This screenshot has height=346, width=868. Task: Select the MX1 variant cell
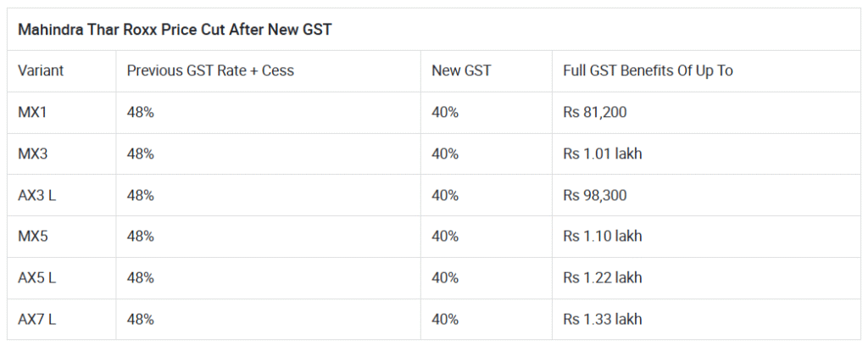(x=34, y=113)
